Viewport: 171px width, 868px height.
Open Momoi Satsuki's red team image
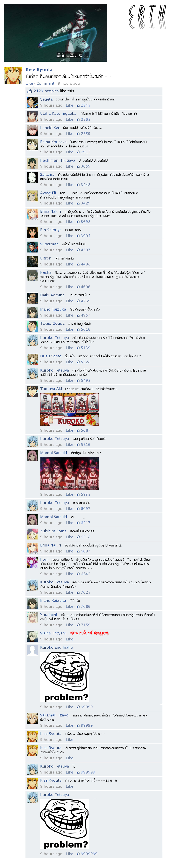(69, 473)
